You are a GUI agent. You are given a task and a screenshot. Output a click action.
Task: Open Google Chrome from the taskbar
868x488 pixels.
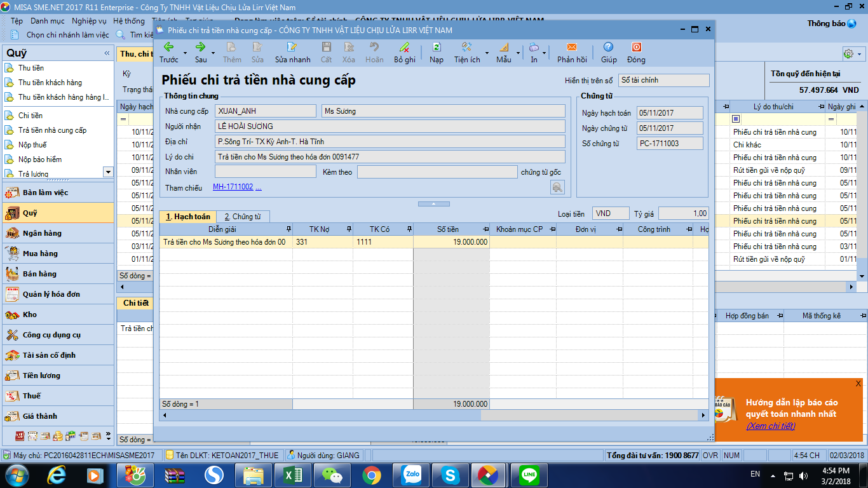[x=372, y=475]
